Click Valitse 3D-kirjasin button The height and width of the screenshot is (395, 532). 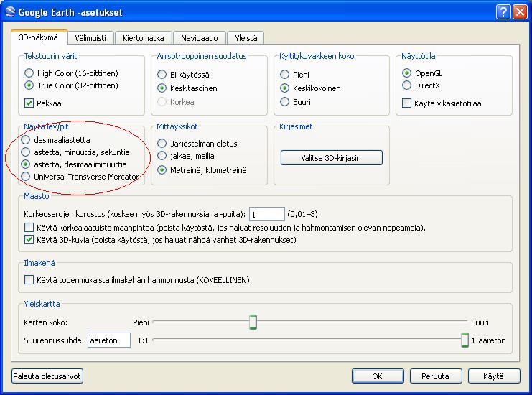coord(331,157)
